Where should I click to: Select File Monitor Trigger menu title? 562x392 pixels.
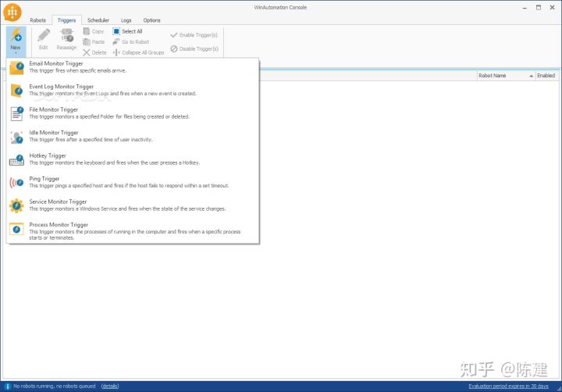pos(53,109)
